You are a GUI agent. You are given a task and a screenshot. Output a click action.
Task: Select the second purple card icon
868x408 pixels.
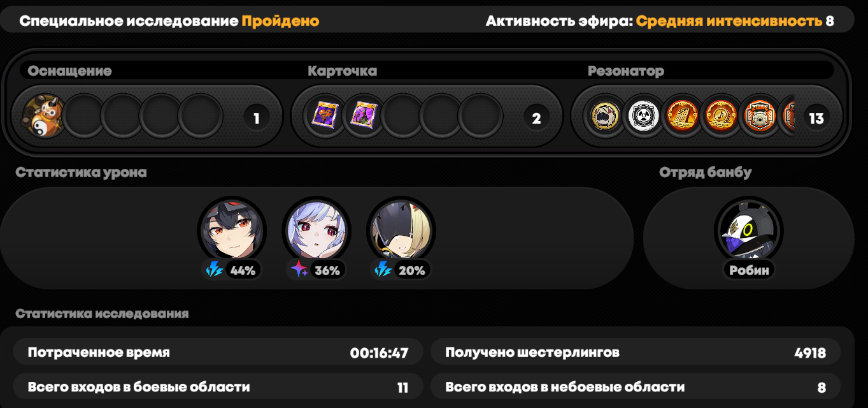(363, 116)
